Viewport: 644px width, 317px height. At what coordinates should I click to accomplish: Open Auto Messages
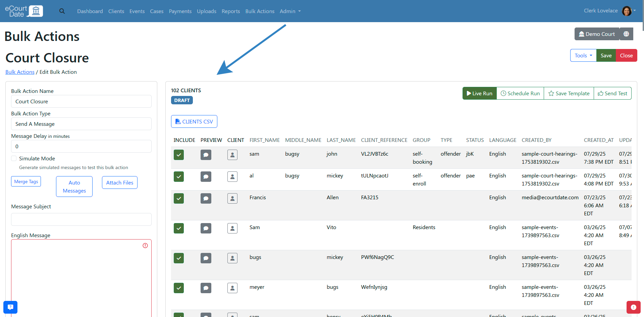(x=74, y=187)
